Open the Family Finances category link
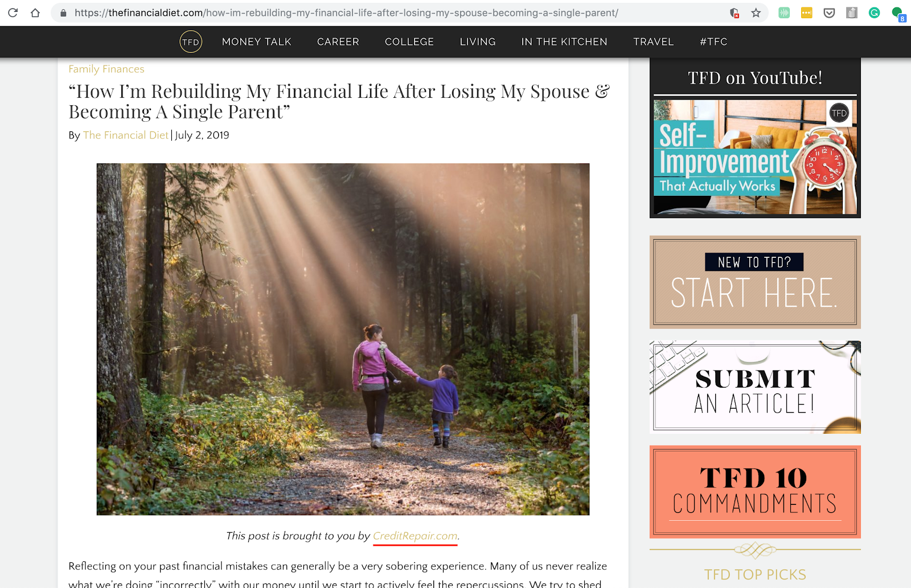The height and width of the screenshot is (588, 911). (106, 69)
